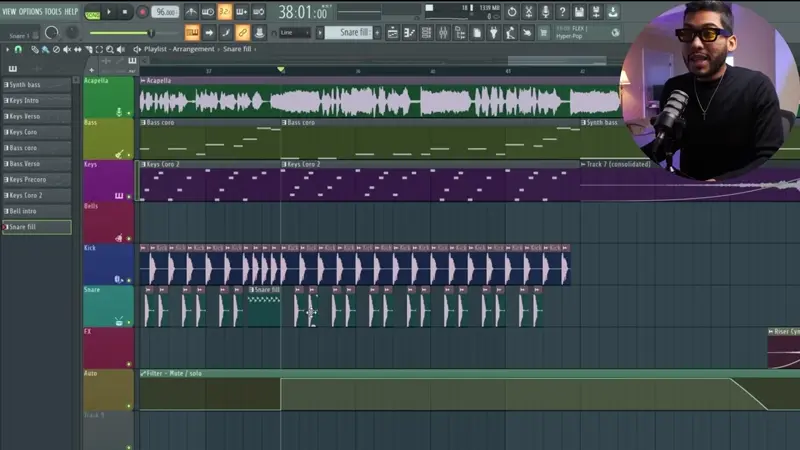Viewport: 800px width, 450px height.
Task: Click the playlist horizontal scrollbar thumb
Action: [557, 61]
